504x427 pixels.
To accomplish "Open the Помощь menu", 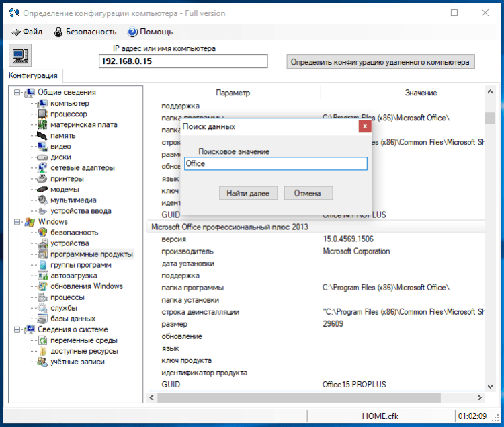I will [151, 32].
